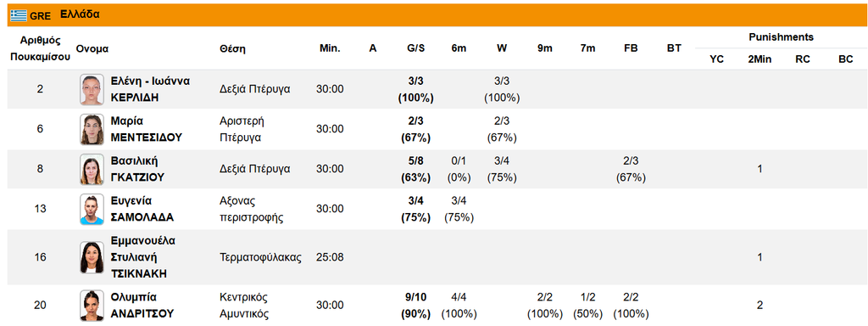Open Ολυμπία ΑΝΔΡΙΤΣΟΥ player photo
The image size is (868, 326).
[92, 306]
